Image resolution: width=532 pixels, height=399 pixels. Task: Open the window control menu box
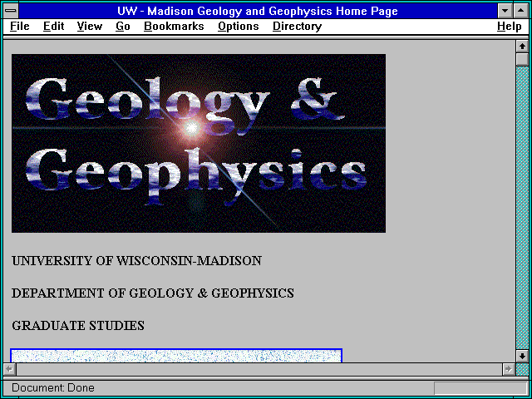[x=11, y=11]
